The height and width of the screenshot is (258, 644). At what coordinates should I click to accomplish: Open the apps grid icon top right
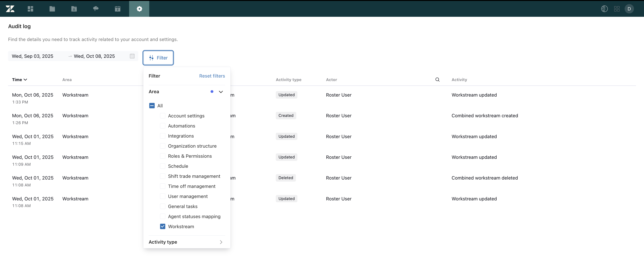click(x=617, y=9)
